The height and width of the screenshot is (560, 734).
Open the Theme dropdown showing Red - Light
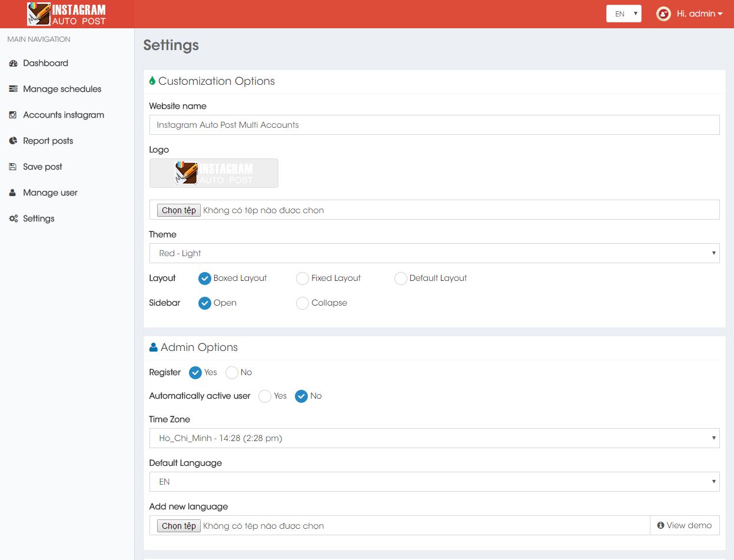coord(434,253)
